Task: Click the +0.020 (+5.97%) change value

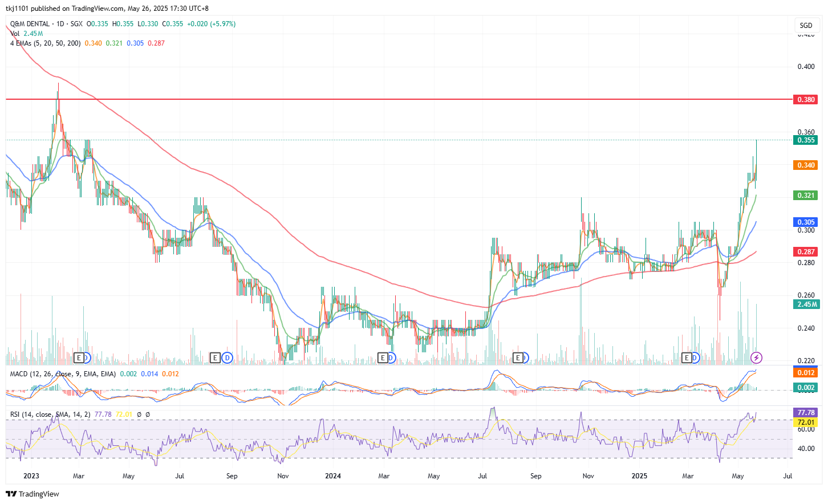Action: tap(211, 24)
